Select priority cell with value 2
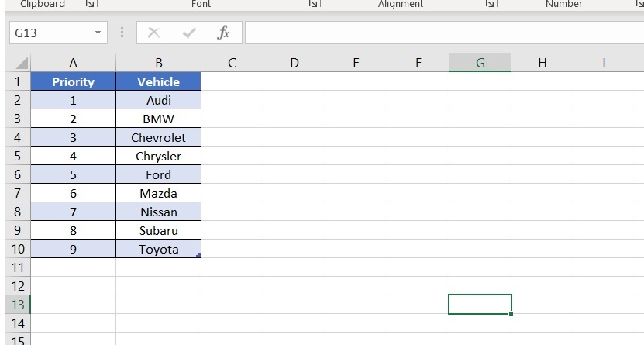Screen dimensions: 644x345 click(x=73, y=119)
